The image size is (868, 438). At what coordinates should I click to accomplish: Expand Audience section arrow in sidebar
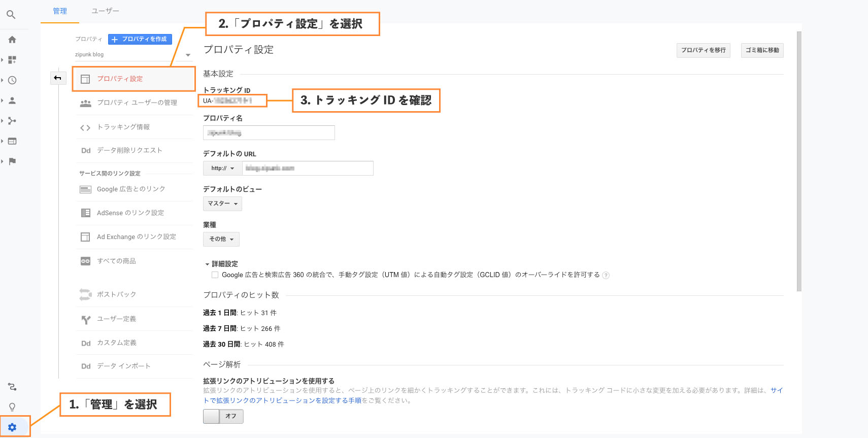pyautogui.click(x=2, y=100)
